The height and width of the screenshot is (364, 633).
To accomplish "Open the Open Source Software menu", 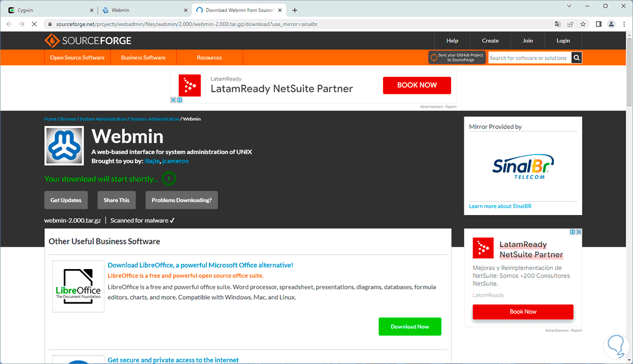I will [x=77, y=58].
